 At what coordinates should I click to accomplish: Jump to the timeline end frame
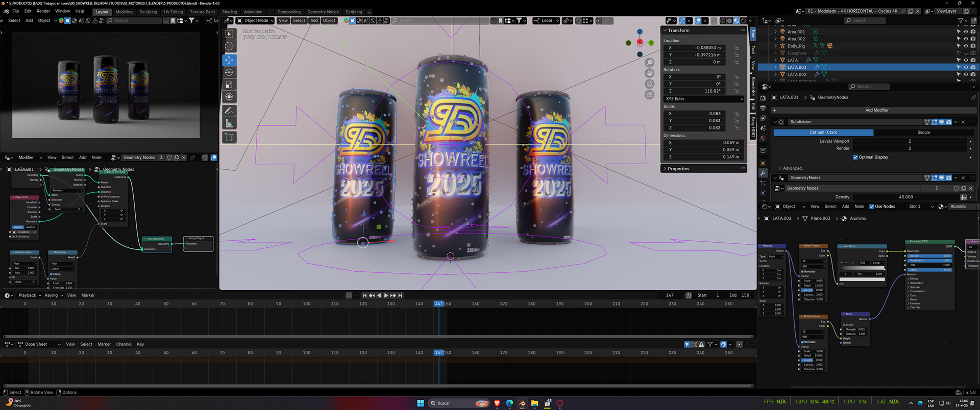[400, 295]
